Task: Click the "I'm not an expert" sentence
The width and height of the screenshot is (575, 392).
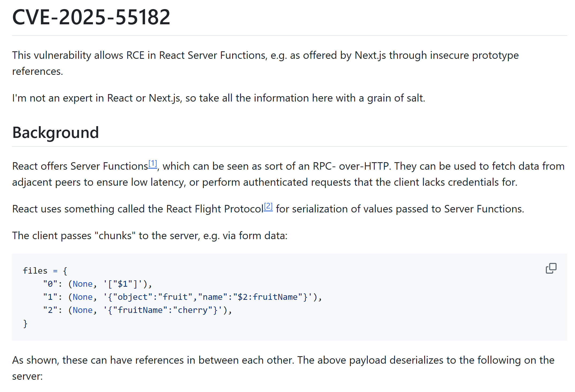Action: click(218, 98)
